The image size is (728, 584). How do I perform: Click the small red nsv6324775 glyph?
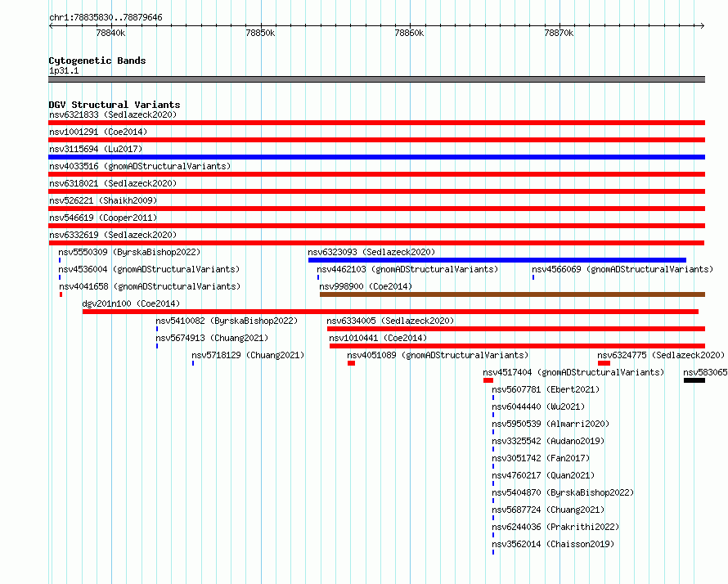click(x=604, y=363)
